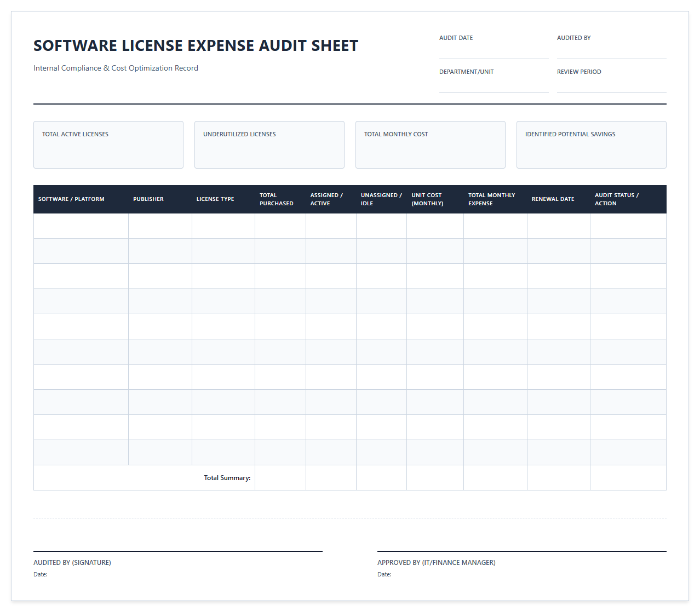The height and width of the screenshot is (612, 700).
Task: Click the License Type column header
Action: coord(223,199)
